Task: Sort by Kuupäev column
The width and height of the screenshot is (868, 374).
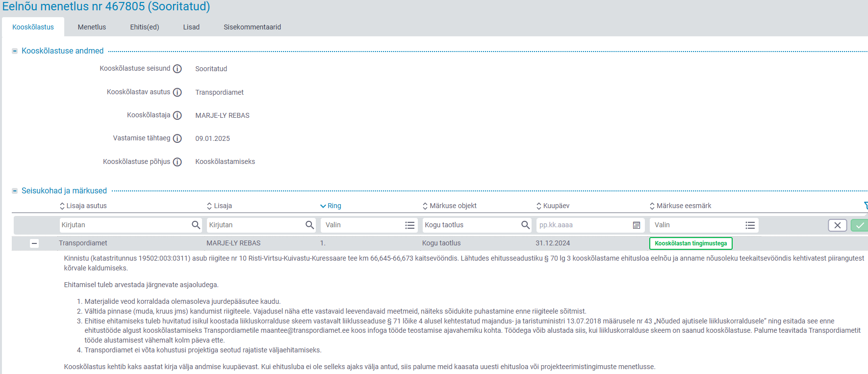Action: 553,206
